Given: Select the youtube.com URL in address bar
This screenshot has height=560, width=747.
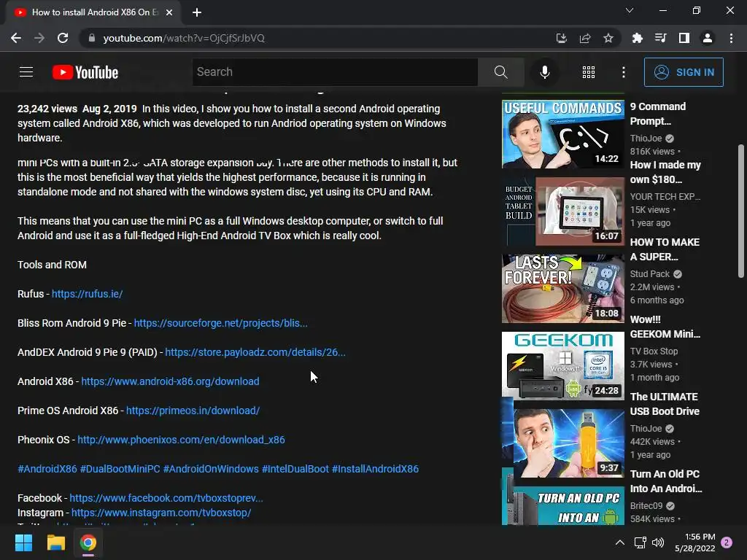Looking at the screenshot, I should (184, 38).
